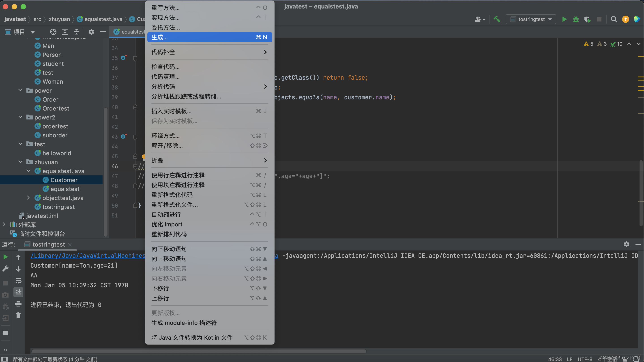Click the Debug bug icon
Viewport: 644px width, 362px height.
tap(576, 19)
